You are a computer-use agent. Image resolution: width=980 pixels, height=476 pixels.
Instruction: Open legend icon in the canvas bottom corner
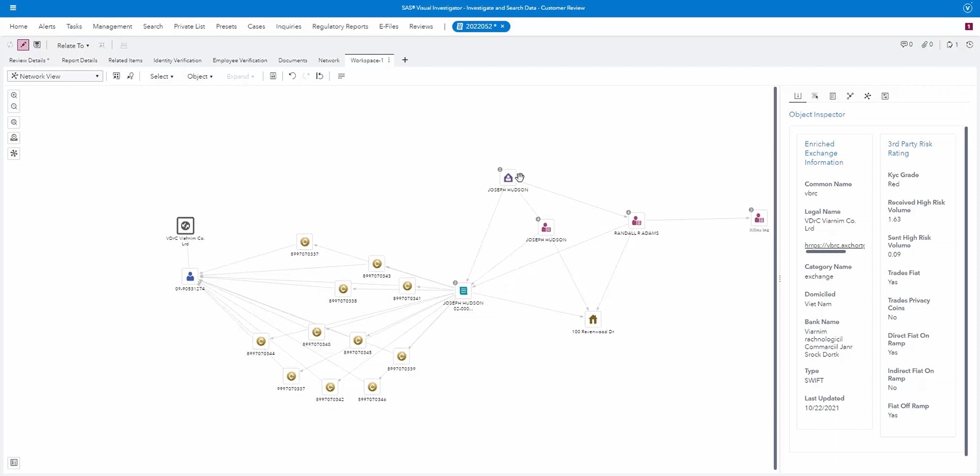click(x=14, y=463)
